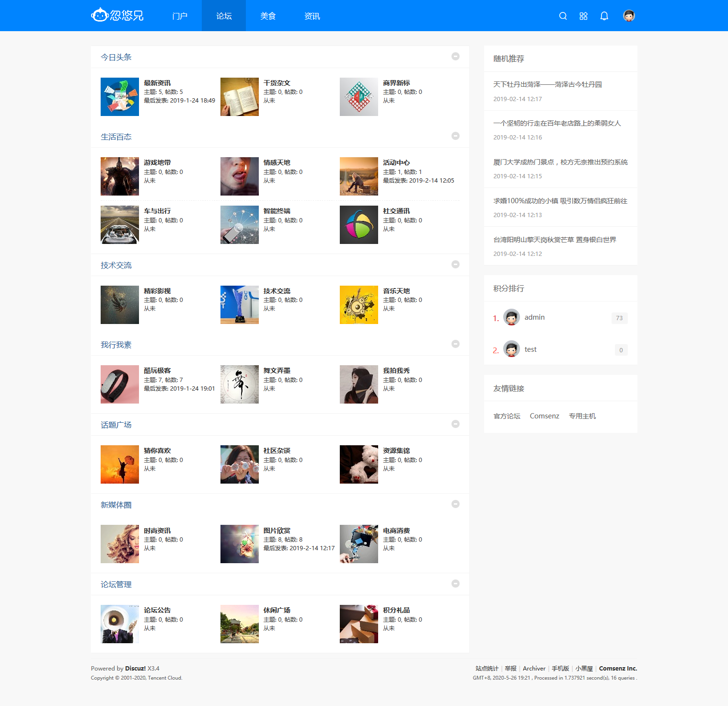The image size is (728, 706).
Task: Open the 猜你喜欢 forum icon
Action: coord(120,464)
